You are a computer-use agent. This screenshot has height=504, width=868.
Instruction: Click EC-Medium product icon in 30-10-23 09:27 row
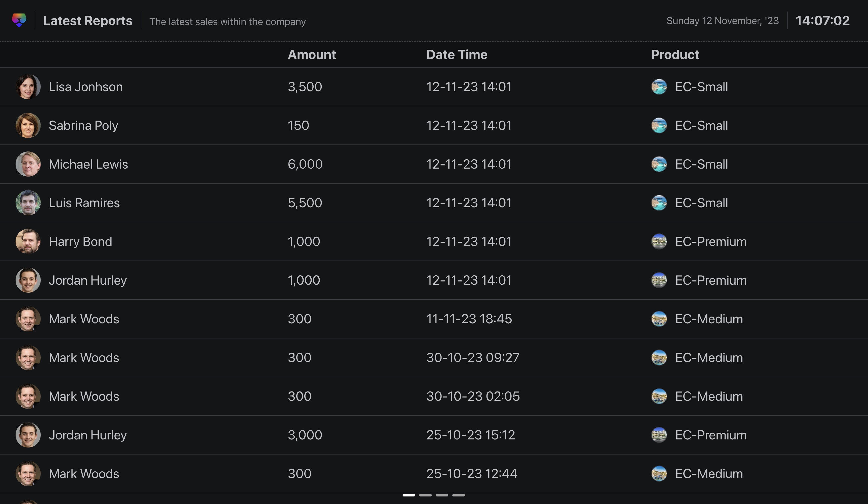click(x=659, y=357)
